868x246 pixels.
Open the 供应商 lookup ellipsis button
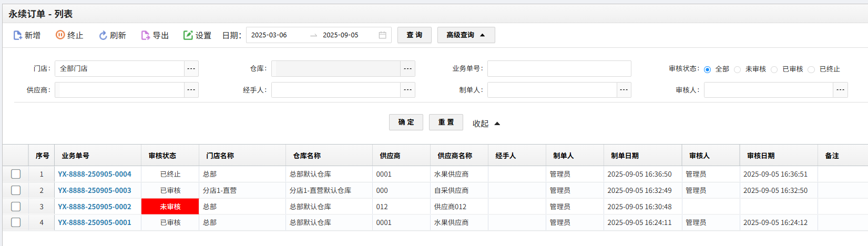(191, 90)
